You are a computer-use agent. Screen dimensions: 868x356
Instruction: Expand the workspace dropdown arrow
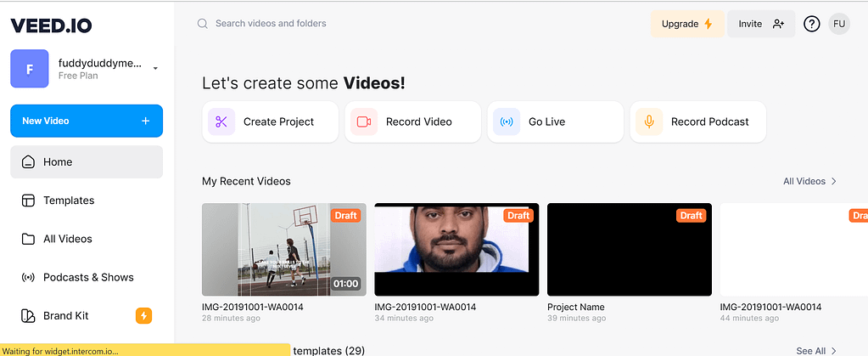point(155,68)
